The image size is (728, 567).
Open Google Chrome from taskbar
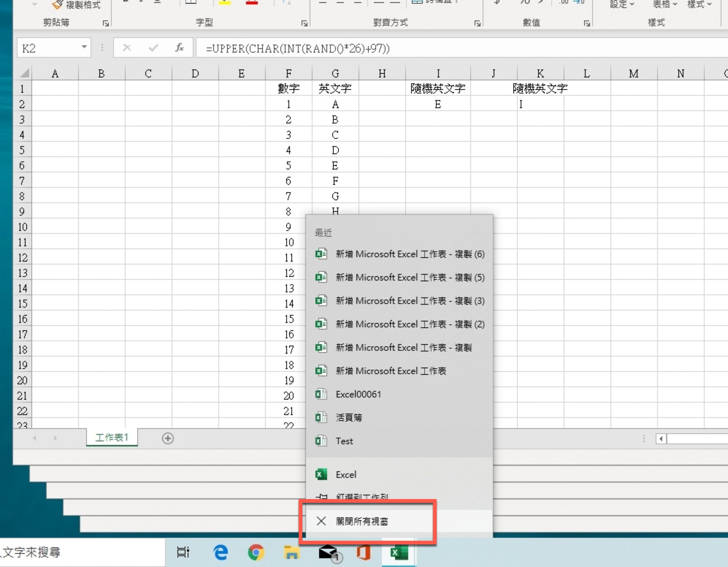click(x=256, y=552)
